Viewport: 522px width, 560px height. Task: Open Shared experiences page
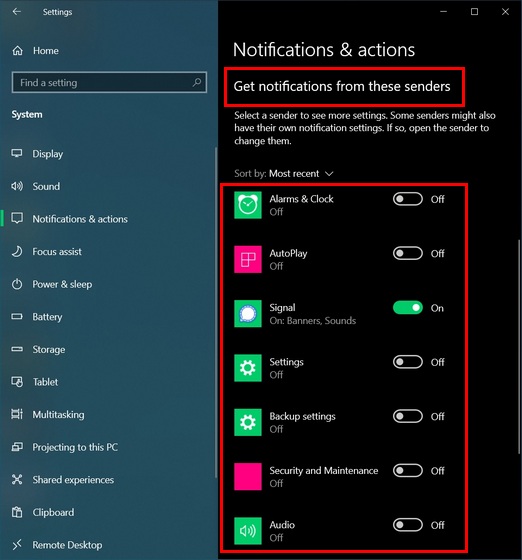point(73,479)
